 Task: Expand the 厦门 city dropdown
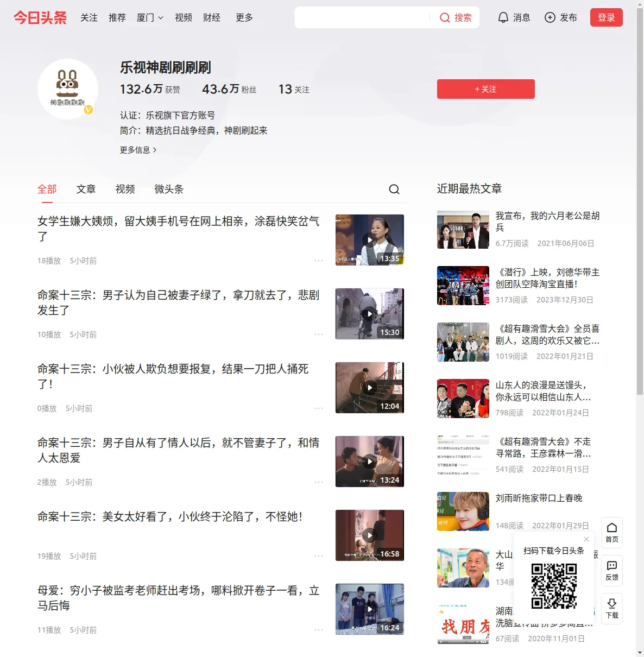(150, 17)
